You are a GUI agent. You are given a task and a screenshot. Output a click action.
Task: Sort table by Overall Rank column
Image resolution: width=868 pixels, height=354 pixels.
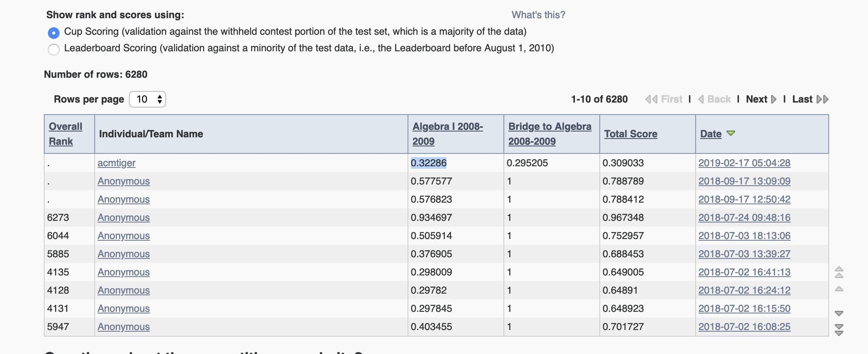click(x=65, y=134)
